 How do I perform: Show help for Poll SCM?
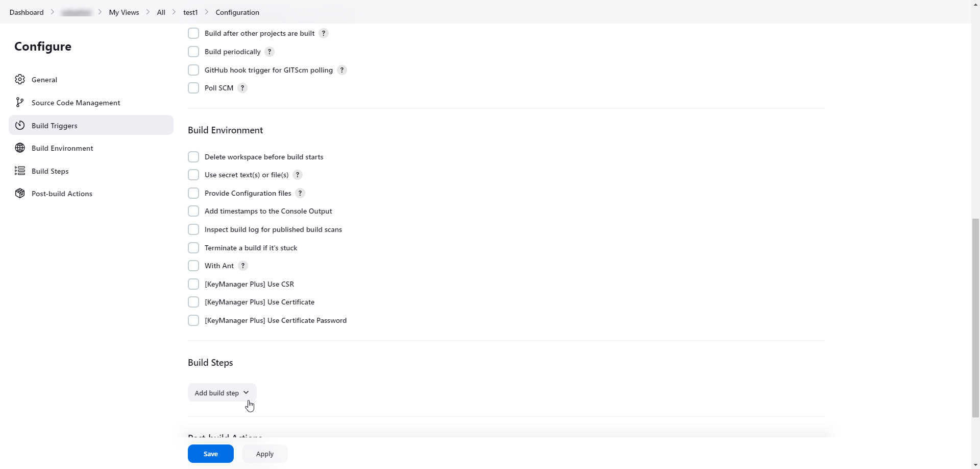click(242, 88)
